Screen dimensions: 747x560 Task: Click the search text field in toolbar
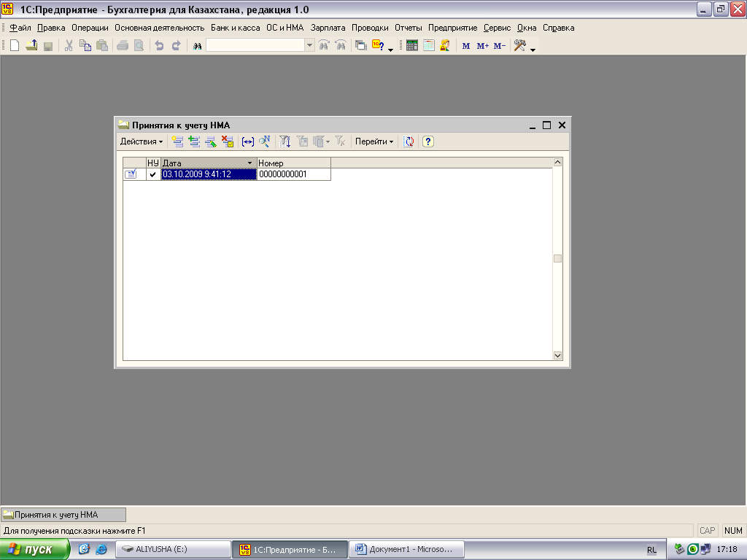255,45
